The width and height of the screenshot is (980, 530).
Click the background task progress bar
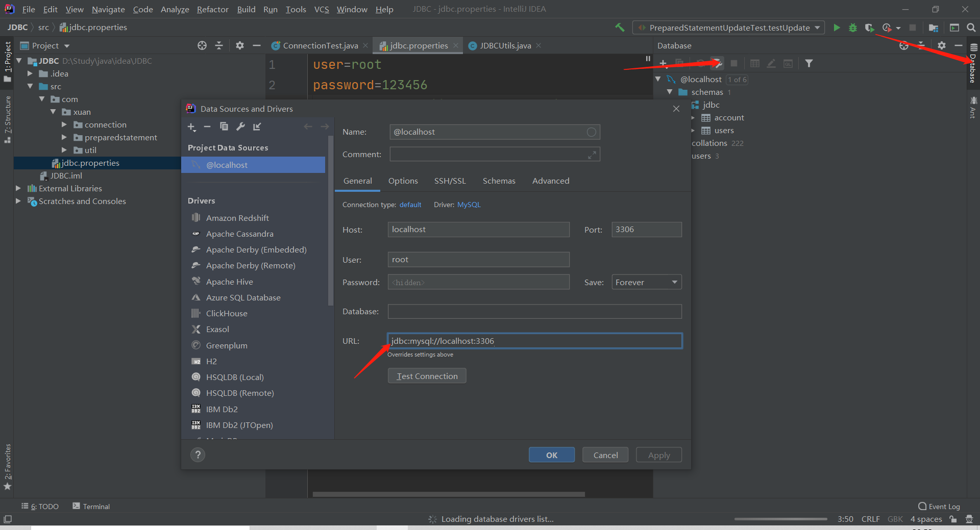tap(780, 519)
